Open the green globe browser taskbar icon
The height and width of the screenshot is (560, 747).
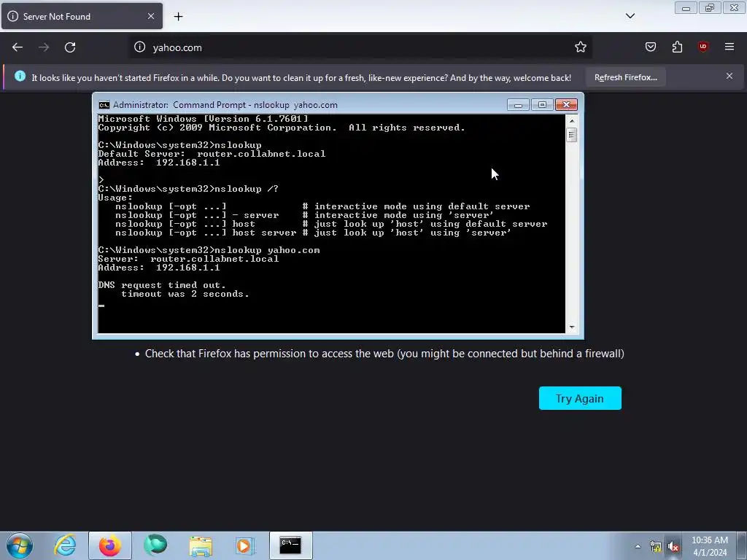pos(155,545)
